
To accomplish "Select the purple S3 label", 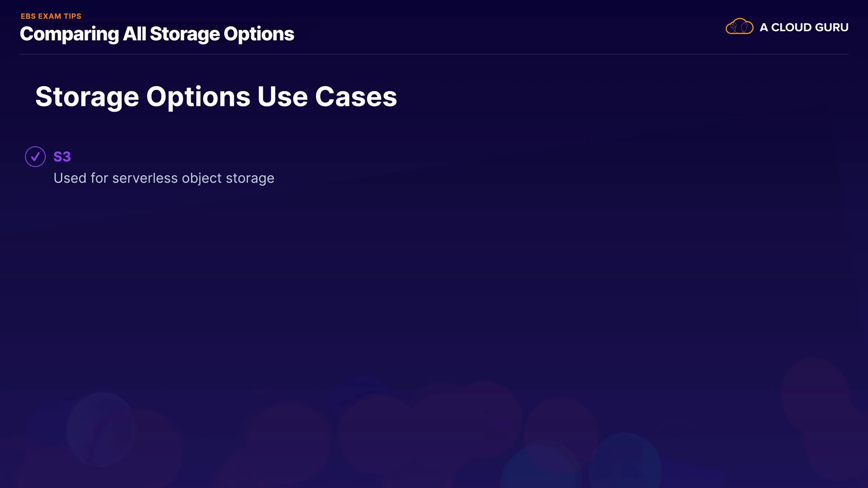I will point(62,157).
